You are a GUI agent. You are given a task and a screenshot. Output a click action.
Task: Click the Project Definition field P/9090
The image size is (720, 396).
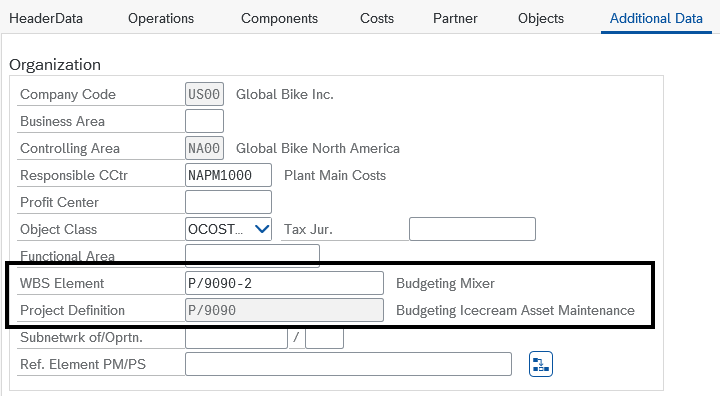click(284, 310)
